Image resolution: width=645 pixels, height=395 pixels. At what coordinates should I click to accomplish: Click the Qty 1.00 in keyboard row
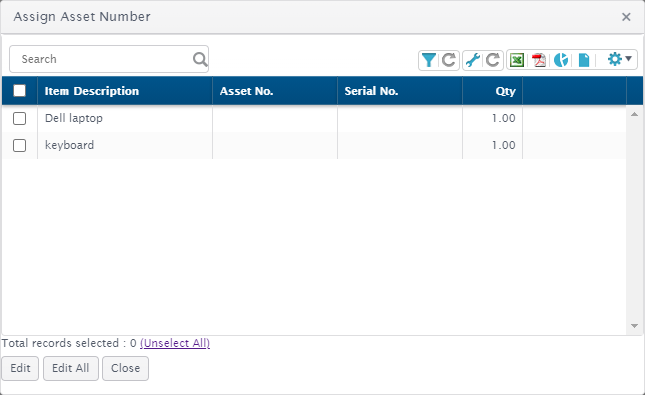click(503, 145)
